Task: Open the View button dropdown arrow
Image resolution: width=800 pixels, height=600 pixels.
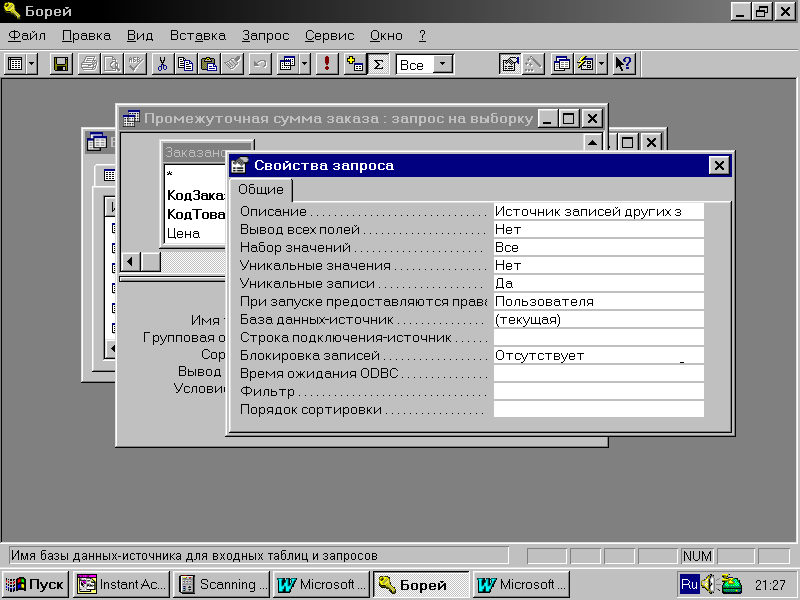Action: click(32, 64)
